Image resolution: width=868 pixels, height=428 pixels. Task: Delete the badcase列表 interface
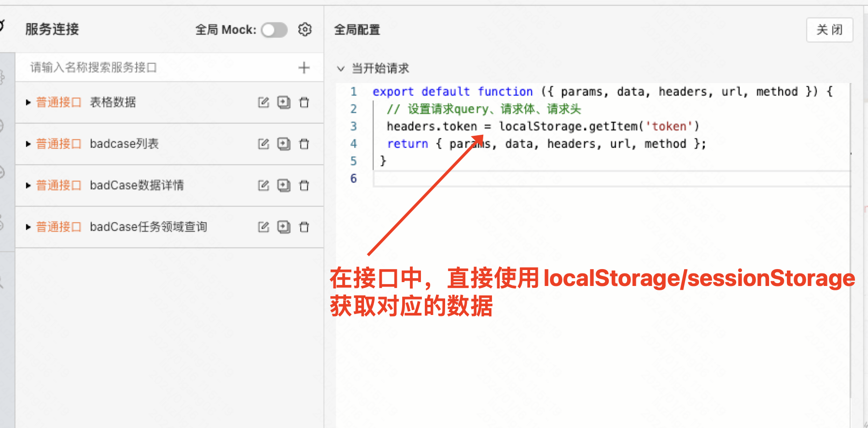coord(304,144)
